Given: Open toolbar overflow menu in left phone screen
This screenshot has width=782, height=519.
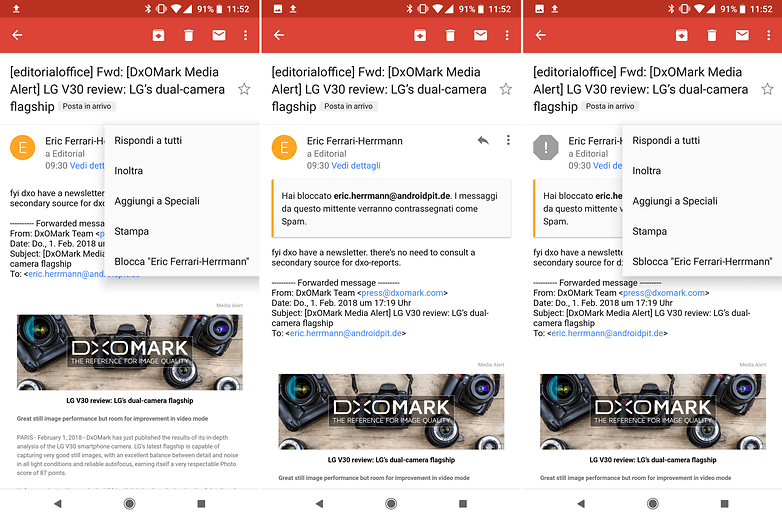Looking at the screenshot, I should (245, 35).
